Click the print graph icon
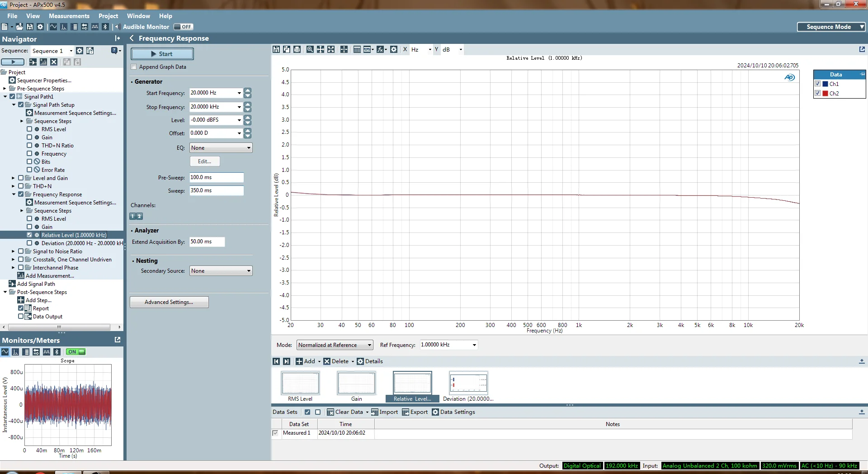868x474 pixels. pyautogui.click(x=297, y=49)
